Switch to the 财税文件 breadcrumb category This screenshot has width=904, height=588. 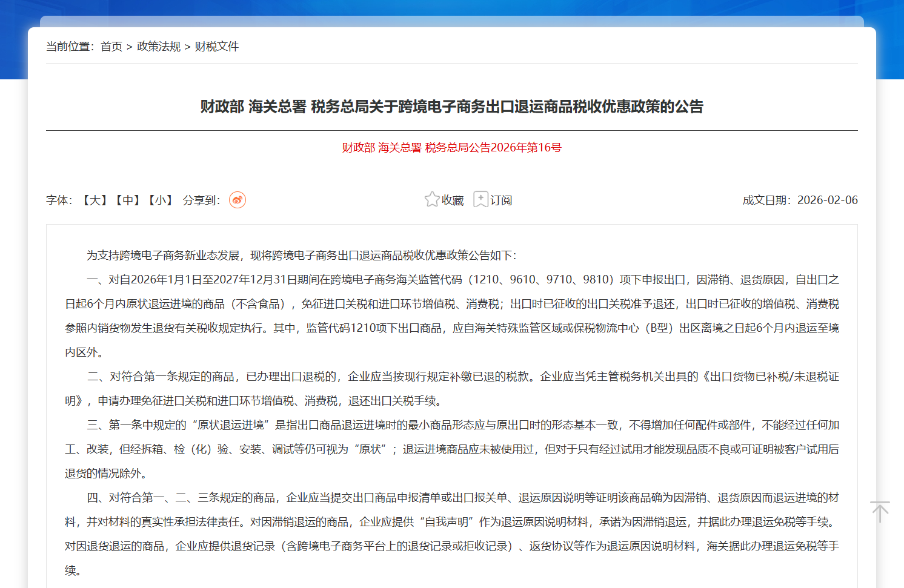217,46
